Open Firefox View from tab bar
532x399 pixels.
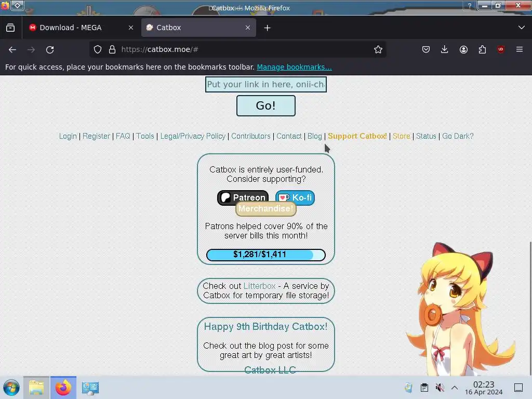coord(10,28)
